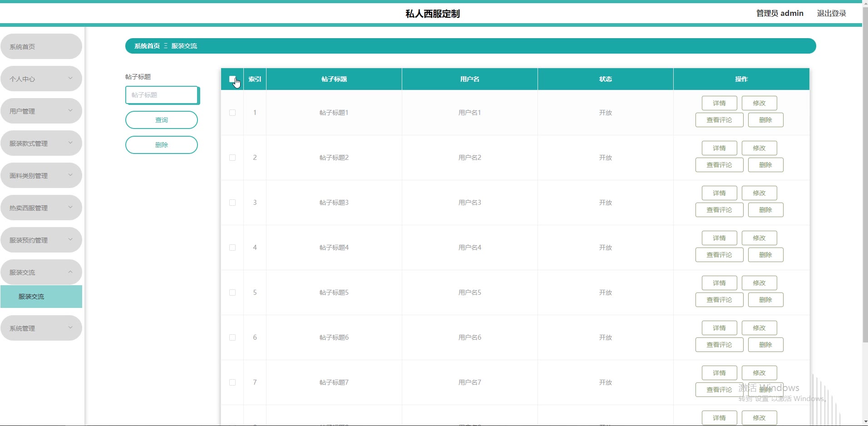Click 修改 for 帖子标题4

(x=759, y=238)
